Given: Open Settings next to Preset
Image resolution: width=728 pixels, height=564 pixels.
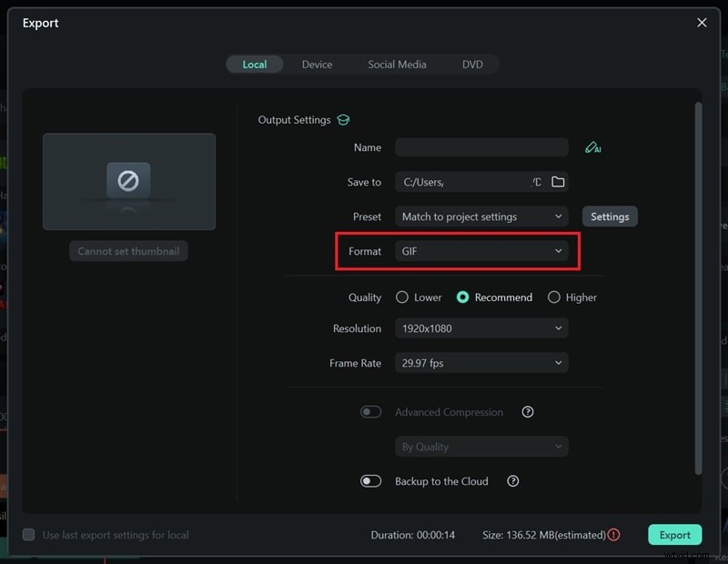Looking at the screenshot, I should [610, 217].
